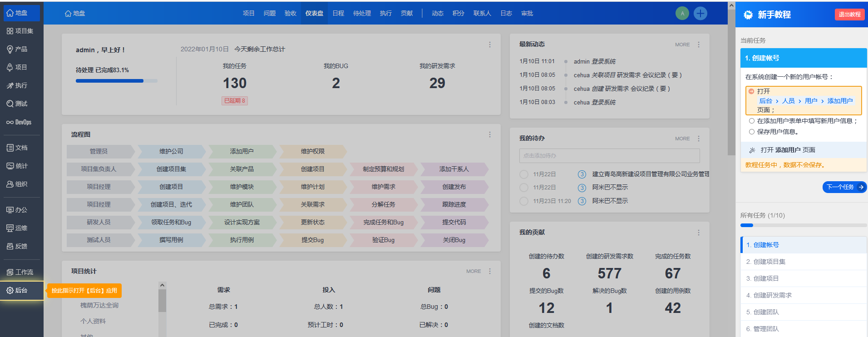The height and width of the screenshot is (337, 868).
Task: Open the 后台 admin gear icon in sidebar
Action: coord(10,290)
